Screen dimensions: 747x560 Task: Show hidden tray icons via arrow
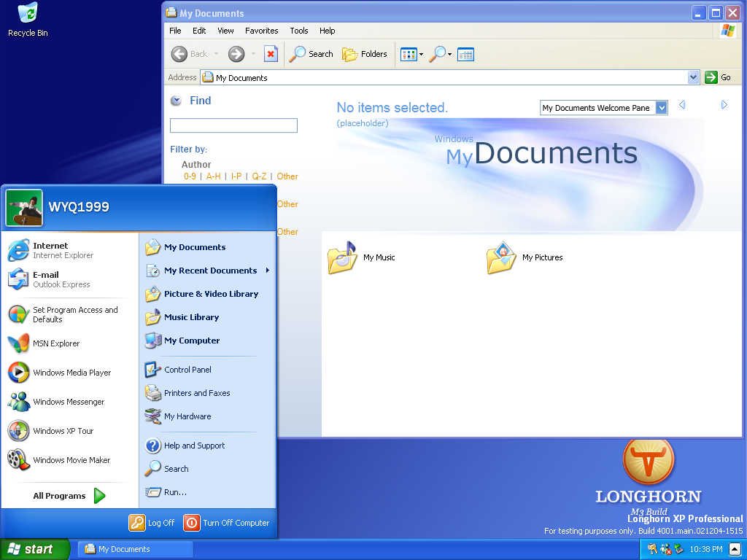pos(735,549)
